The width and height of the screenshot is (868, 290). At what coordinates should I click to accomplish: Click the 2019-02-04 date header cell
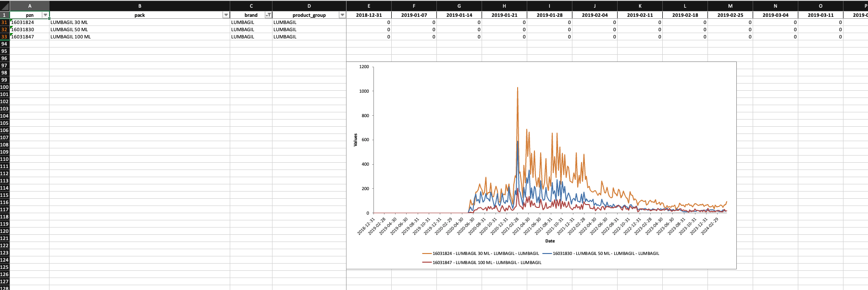pos(595,15)
